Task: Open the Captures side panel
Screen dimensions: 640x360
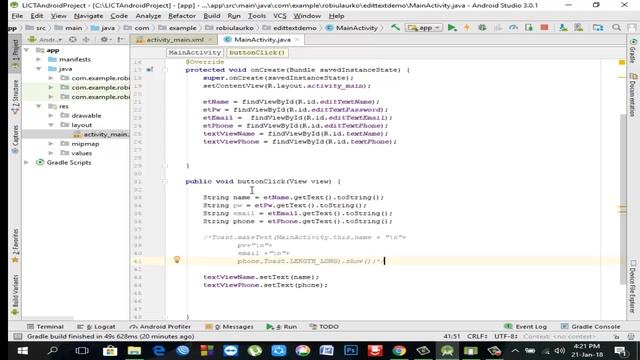Action: click(16, 139)
